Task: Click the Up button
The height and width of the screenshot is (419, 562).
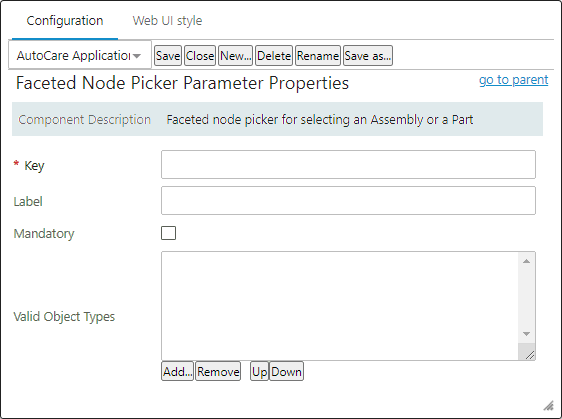Action: [259, 371]
